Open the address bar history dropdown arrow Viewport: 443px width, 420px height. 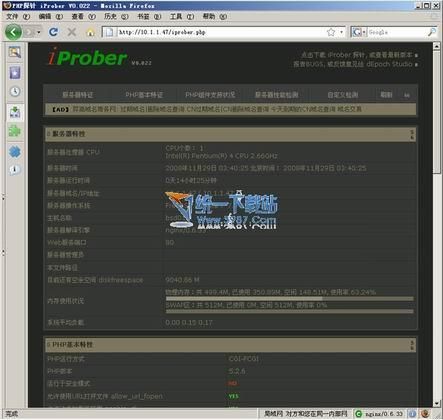(x=341, y=32)
